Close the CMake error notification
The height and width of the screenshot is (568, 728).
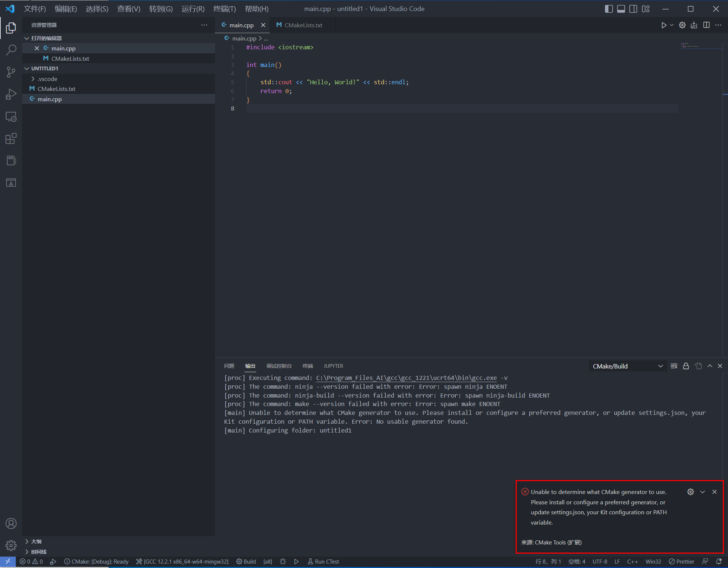click(714, 492)
